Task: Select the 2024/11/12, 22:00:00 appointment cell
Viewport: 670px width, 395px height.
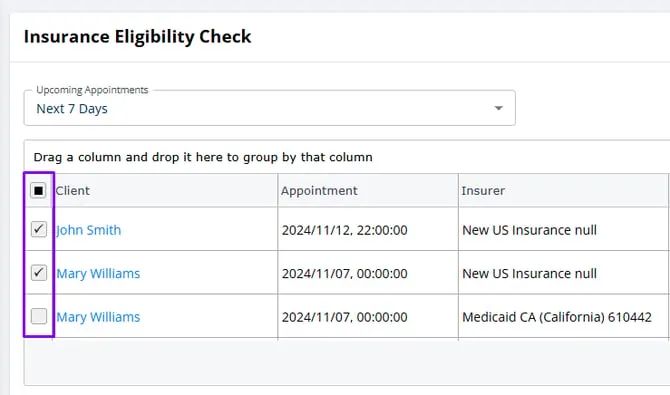Action: pos(368,230)
